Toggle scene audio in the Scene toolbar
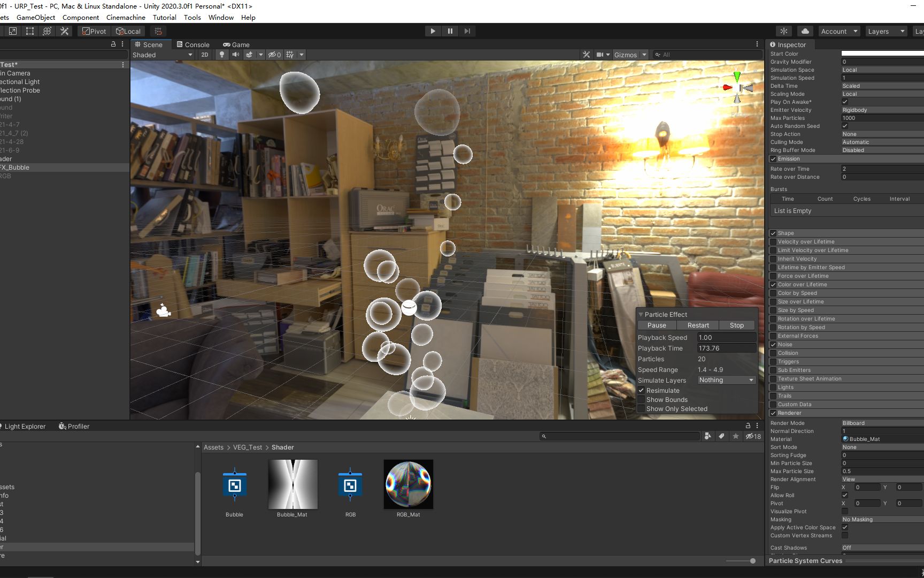Viewport: 924px width, 578px height. pos(235,55)
